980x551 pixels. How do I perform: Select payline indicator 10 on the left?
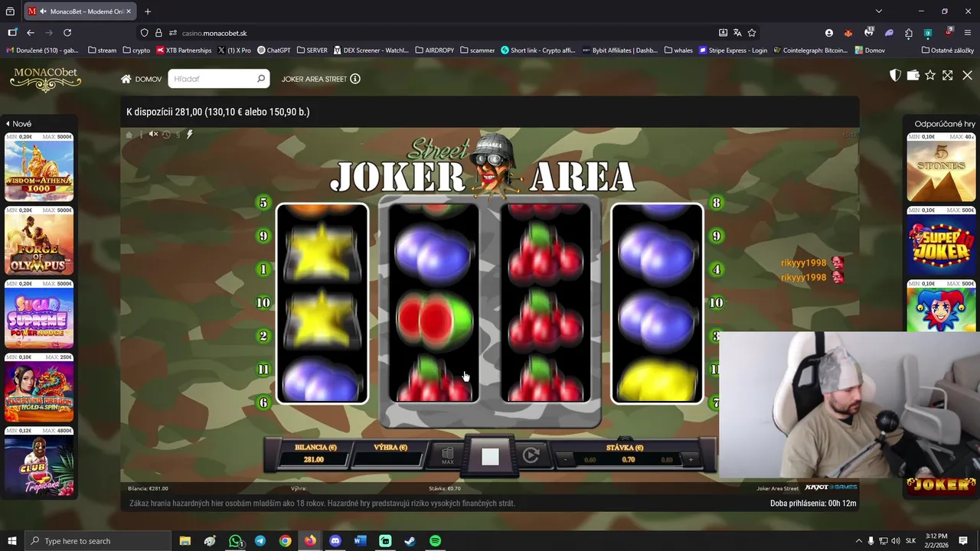[263, 302]
